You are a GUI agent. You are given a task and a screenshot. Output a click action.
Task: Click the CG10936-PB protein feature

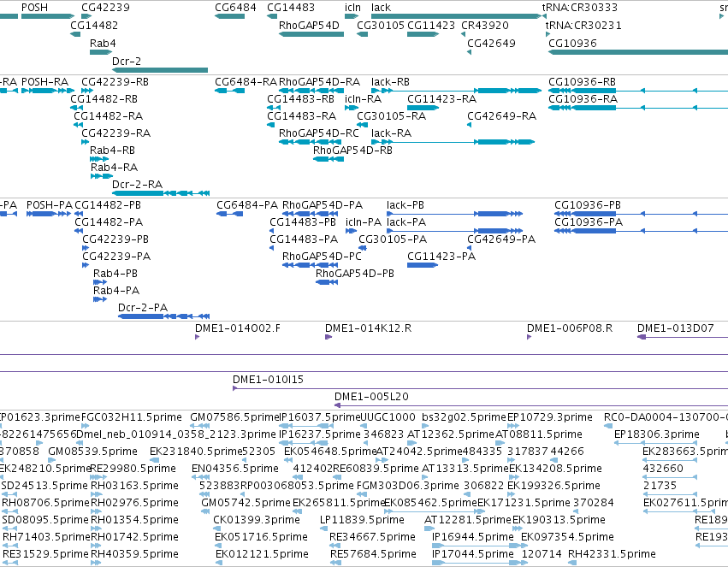(x=642, y=214)
